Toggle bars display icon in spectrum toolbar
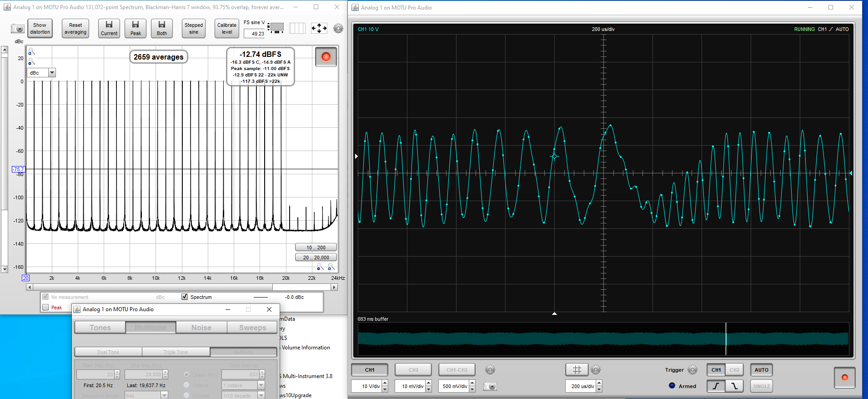This screenshot has height=399, width=868. [x=297, y=28]
